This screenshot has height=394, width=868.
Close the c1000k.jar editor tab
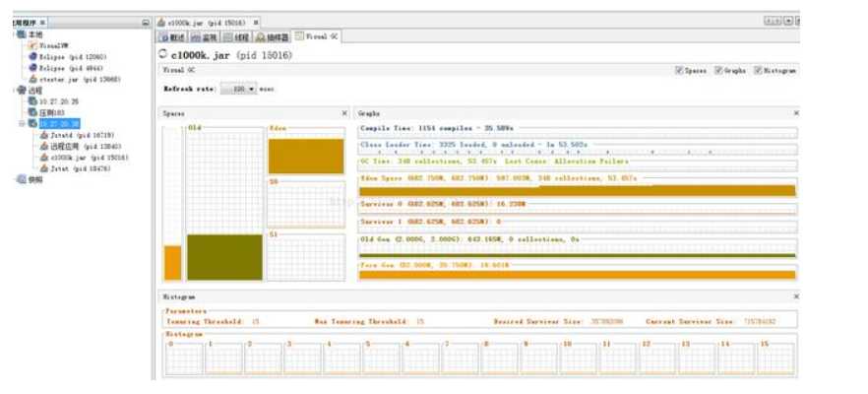[x=255, y=23]
